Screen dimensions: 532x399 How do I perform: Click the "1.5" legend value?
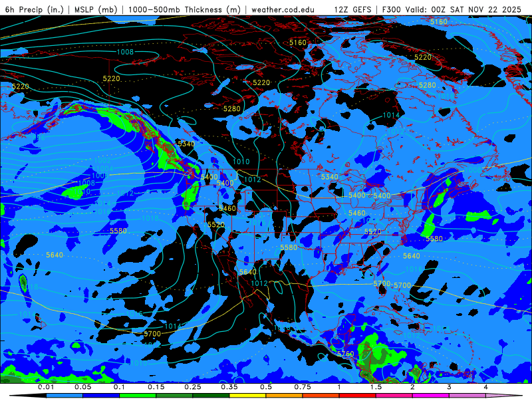[x=376, y=387]
